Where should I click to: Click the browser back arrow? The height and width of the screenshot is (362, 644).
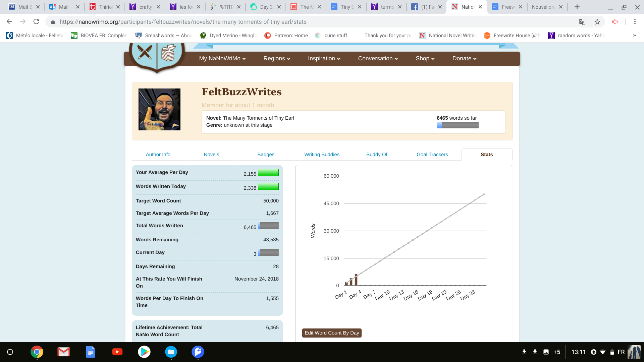tap(9, 22)
